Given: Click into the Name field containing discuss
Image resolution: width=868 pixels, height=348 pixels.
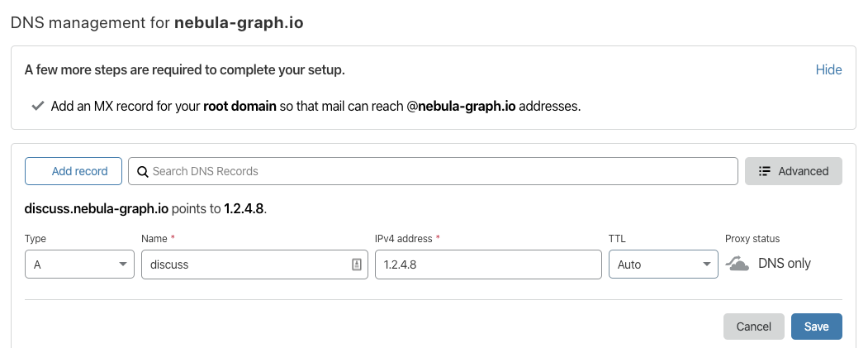Looking at the screenshot, I should (244, 265).
